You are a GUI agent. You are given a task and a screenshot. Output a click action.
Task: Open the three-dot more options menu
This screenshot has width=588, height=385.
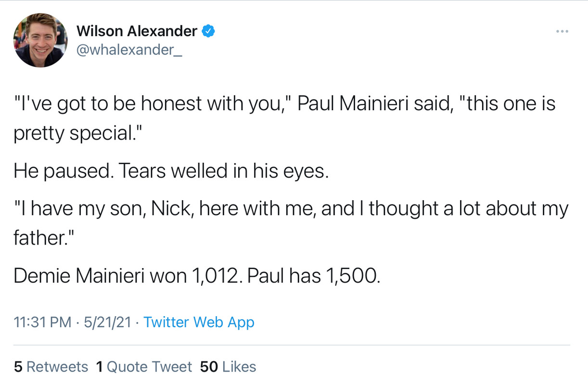[562, 32]
